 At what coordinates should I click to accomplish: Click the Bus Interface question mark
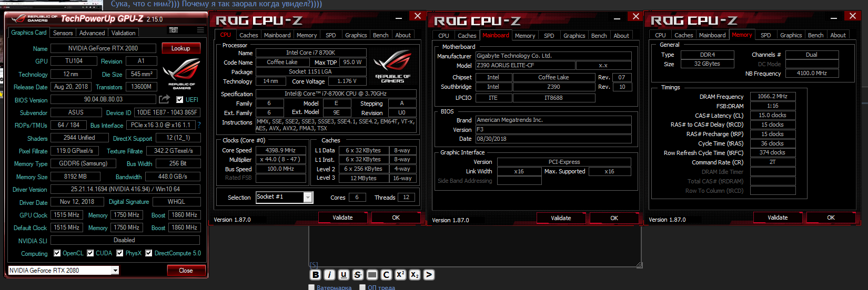pyautogui.click(x=199, y=125)
